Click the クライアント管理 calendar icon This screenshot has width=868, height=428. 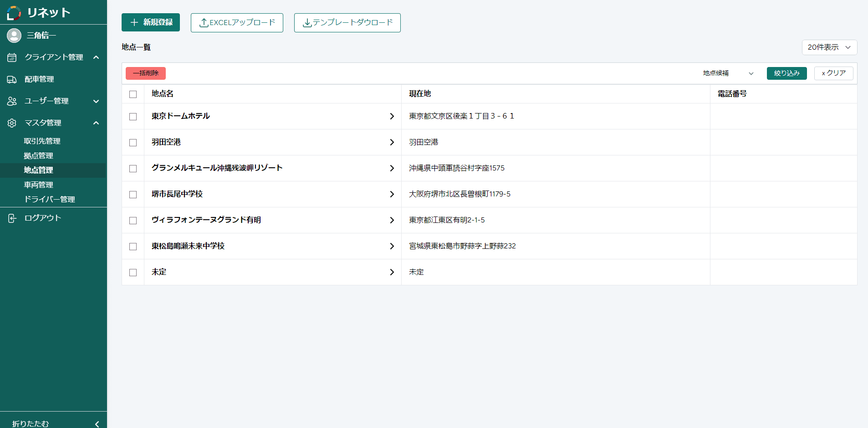pos(12,57)
